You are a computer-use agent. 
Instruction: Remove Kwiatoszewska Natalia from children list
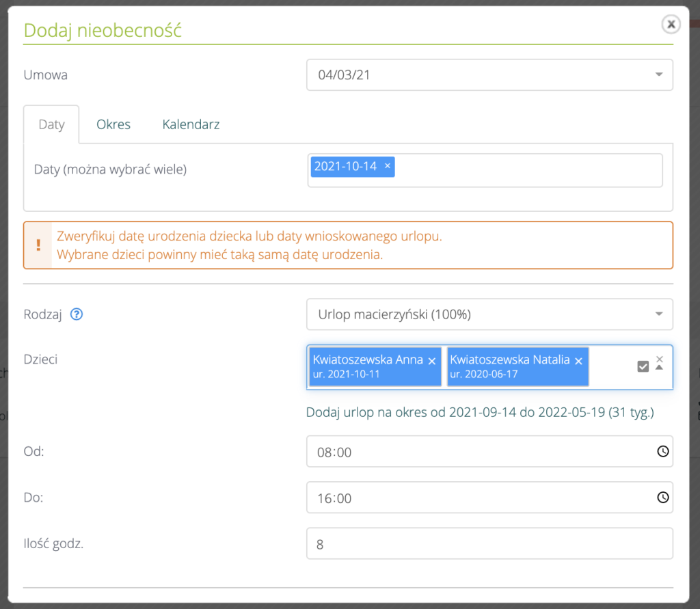[578, 361]
